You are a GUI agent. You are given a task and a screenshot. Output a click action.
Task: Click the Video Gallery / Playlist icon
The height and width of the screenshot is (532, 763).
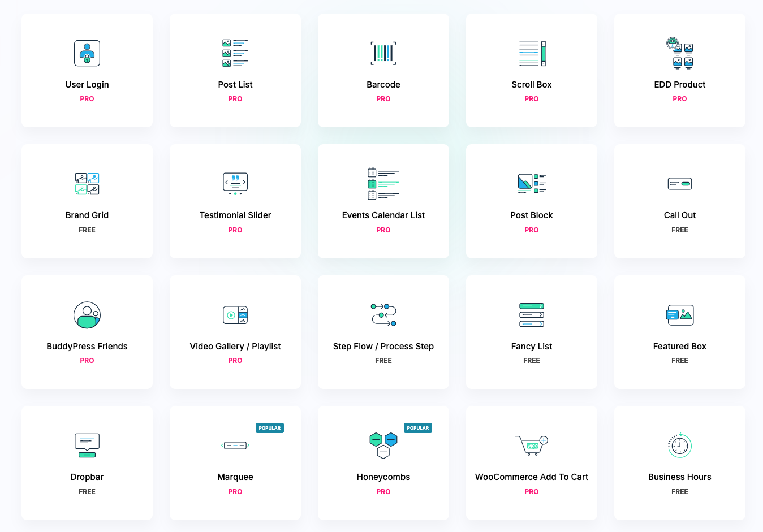(235, 315)
